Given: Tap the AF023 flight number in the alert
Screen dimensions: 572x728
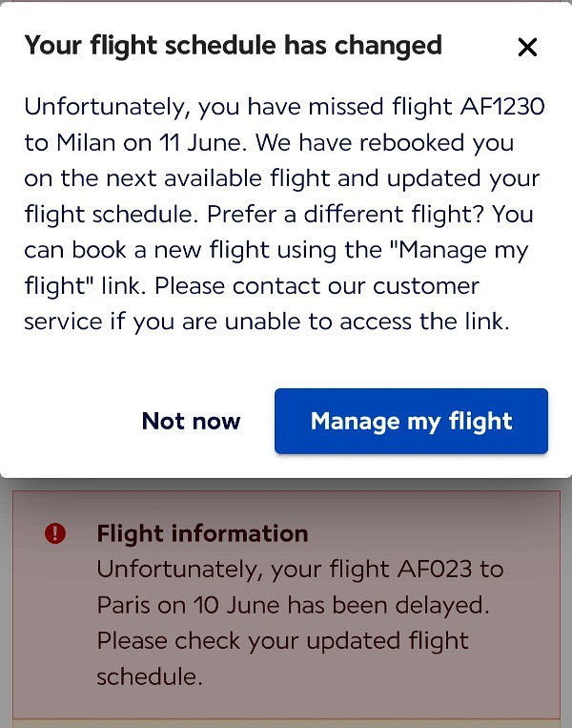Looking at the screenshot, I should coord(435,570).
